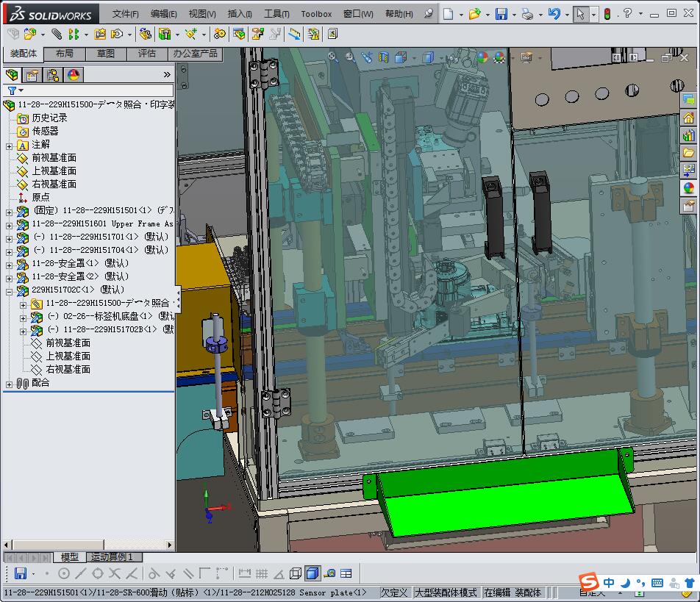Expand the 配合 mates folder
Image resolution: width=700 pixels, height=602 pixels.
click(x=9, y=384)
